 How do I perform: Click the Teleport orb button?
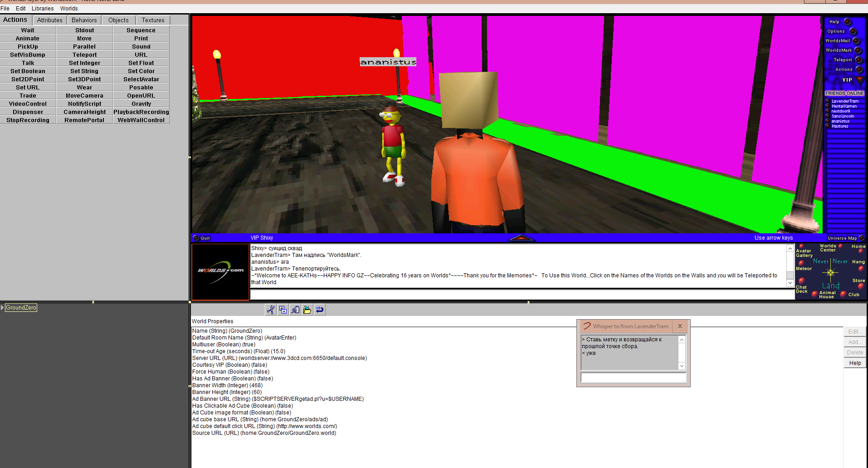[x=858, y=60]
